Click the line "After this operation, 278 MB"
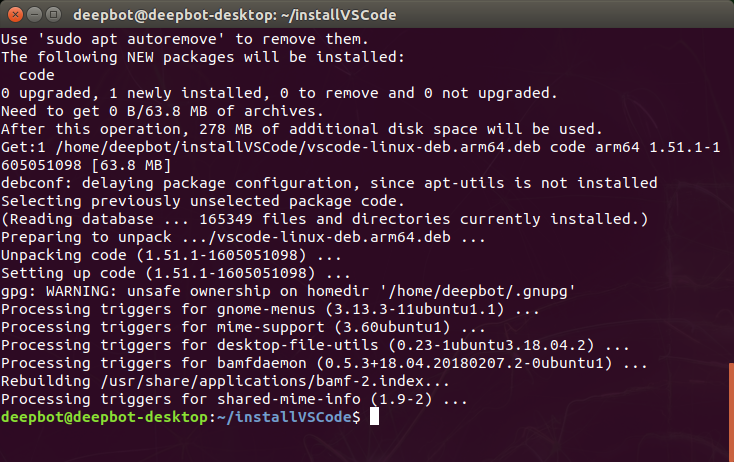The height and width of the screenshot is (462, 734). point(302,129)
